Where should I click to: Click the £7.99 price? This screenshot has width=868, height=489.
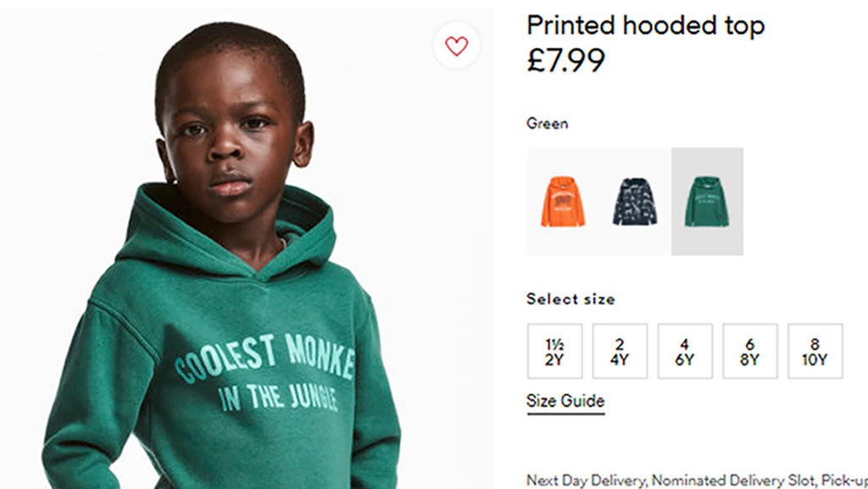tap(566, 60)
